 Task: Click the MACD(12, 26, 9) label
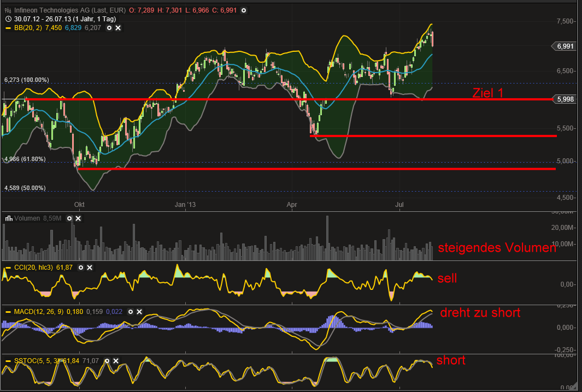pyautogui.click(x=39, y=312)
